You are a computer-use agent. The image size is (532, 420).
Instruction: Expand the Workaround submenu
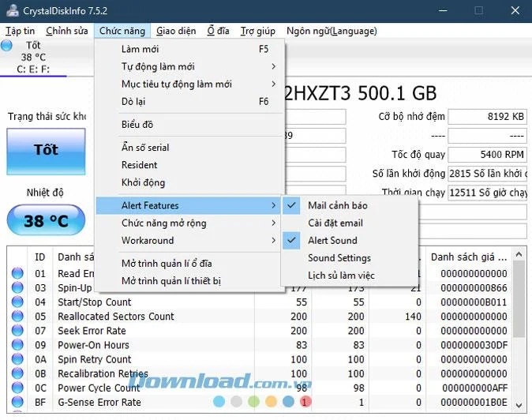pyautogui.click(x=190, y=240)
